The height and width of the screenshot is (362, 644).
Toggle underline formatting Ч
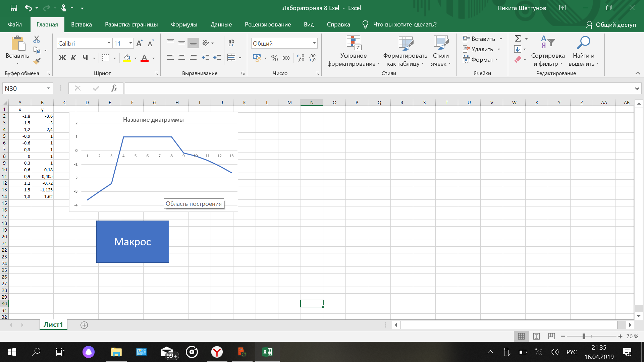point(85,58)
